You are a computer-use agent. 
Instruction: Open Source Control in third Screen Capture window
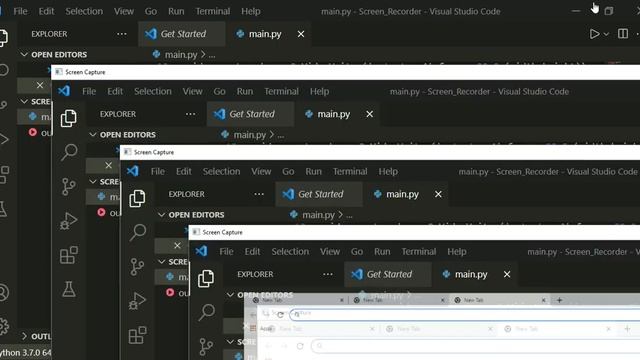(206, 347)
